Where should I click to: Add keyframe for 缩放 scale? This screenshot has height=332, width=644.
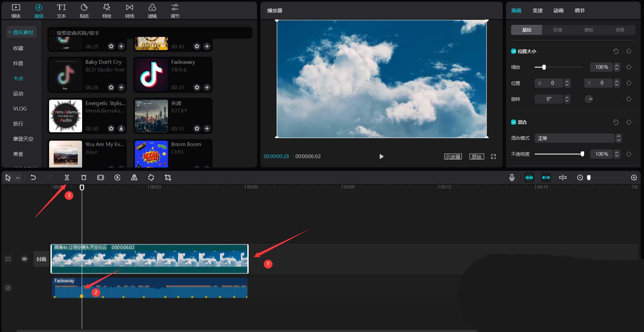coord(629,67)
